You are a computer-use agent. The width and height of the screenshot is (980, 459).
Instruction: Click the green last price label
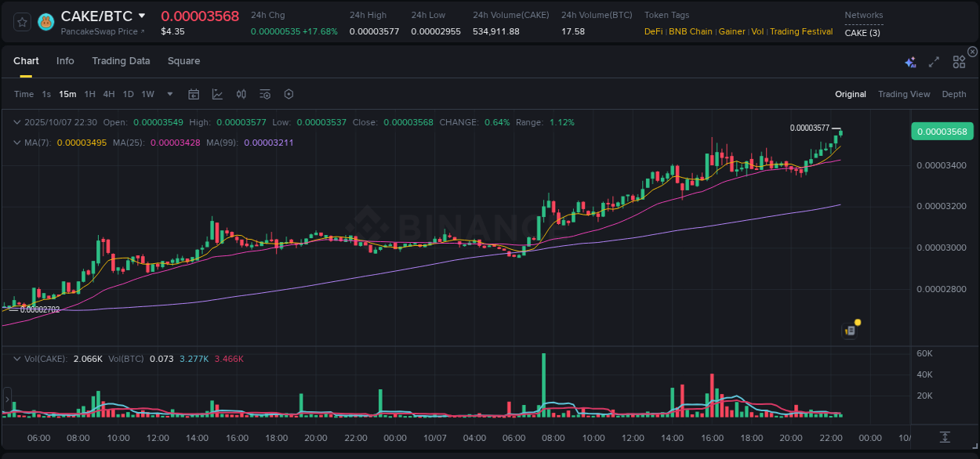942,131
